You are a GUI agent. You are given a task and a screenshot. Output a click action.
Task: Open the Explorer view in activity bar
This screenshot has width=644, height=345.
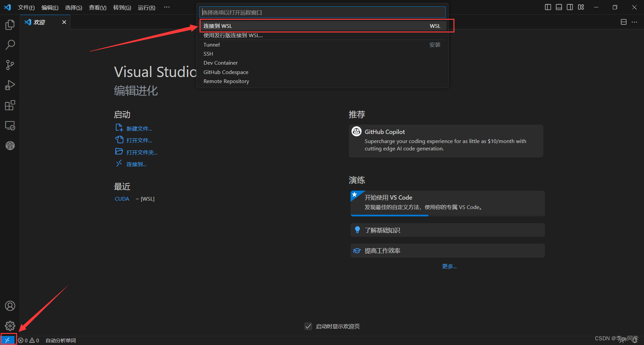click(10, 24)
